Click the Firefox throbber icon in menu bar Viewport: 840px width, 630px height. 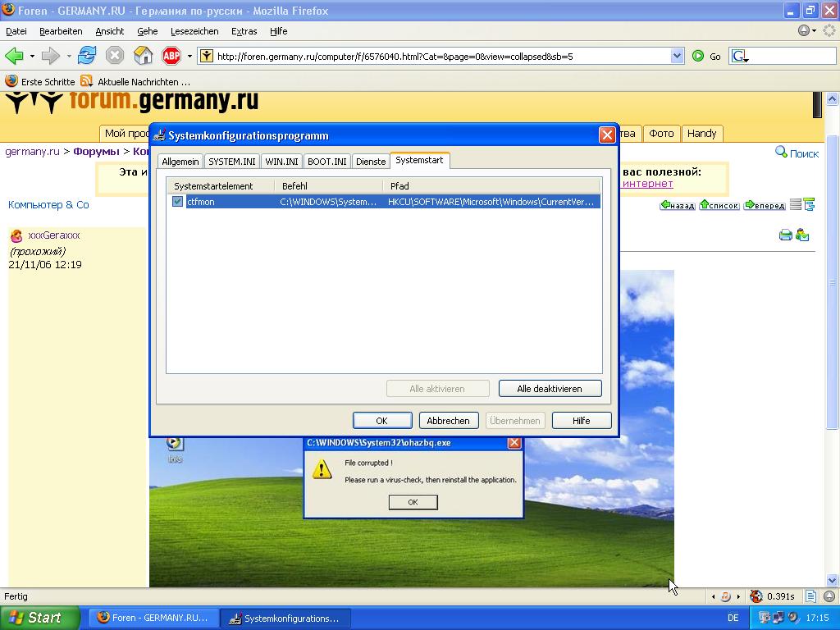[x=829, y=31]
